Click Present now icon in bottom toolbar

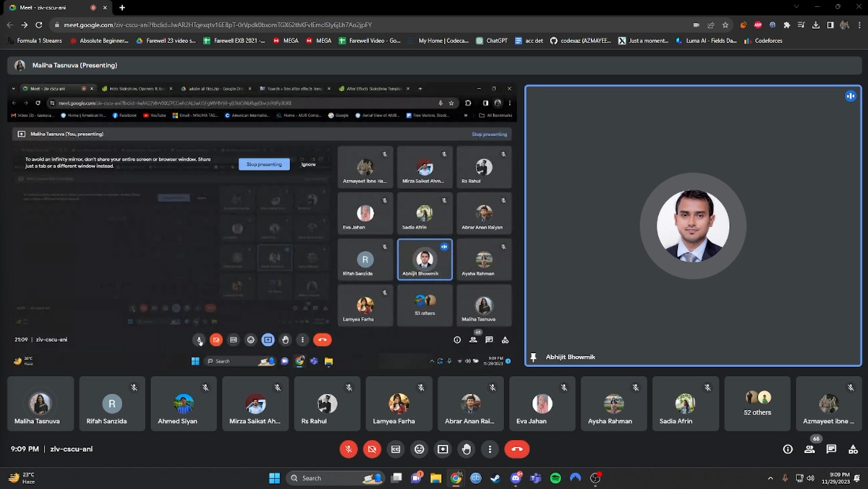point(443,449)
